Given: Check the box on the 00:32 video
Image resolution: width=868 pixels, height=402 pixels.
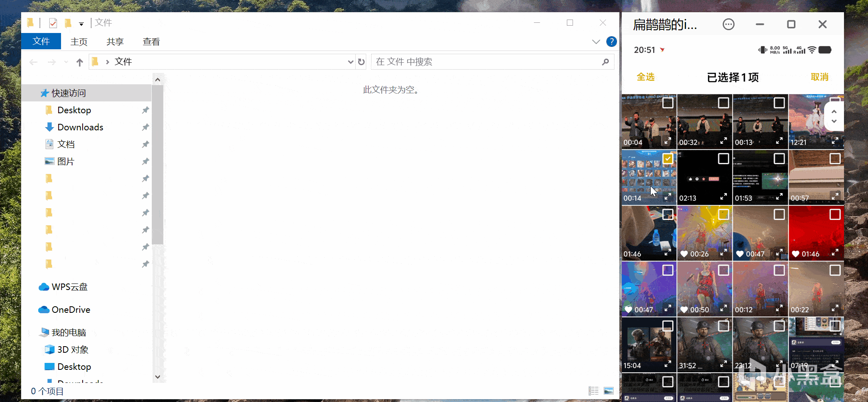Looking at the screenshot, I should [x=724, y=103].
